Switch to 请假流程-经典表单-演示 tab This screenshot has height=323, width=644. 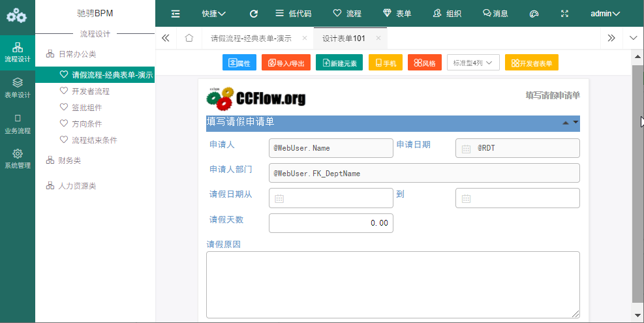point(251,38)
